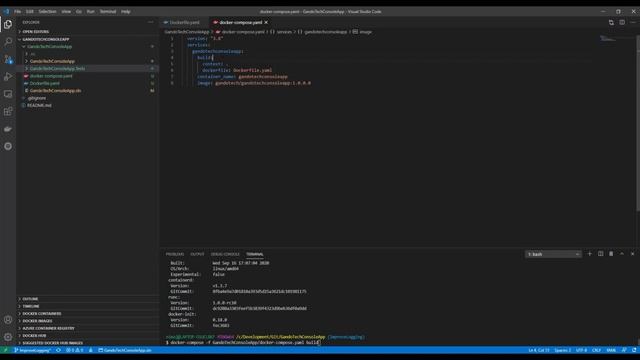Click the remote window indicator in status bar

coord(5,350)
